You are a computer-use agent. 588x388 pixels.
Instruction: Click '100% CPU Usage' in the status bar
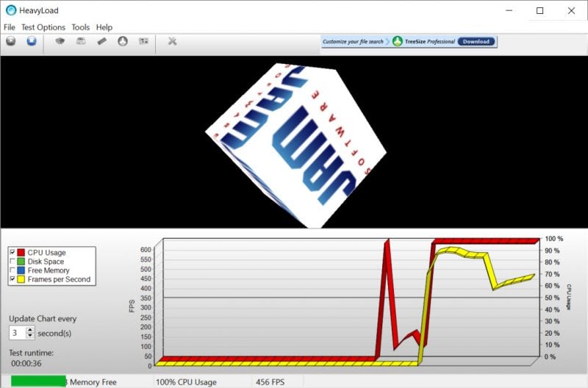coord(186,382)
